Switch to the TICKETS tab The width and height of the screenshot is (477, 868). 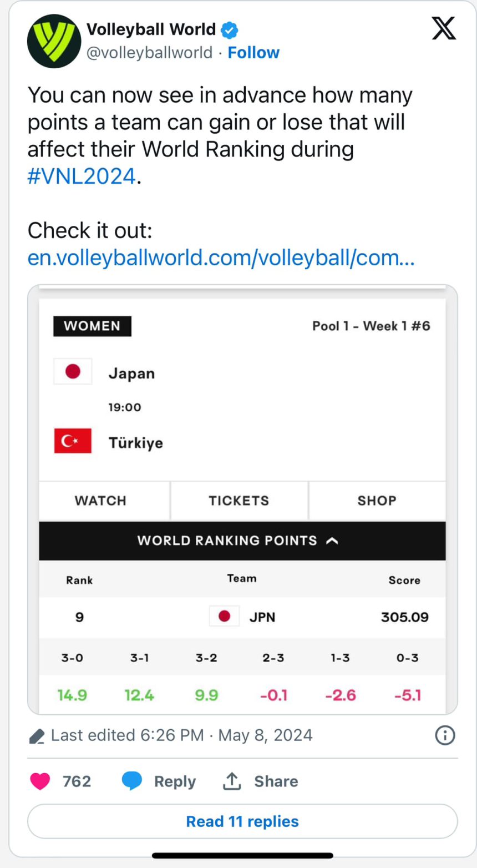click(238, 500)
